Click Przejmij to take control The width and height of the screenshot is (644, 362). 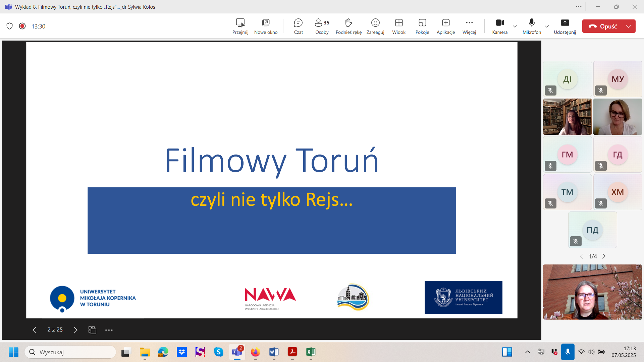tap(240, 26)
